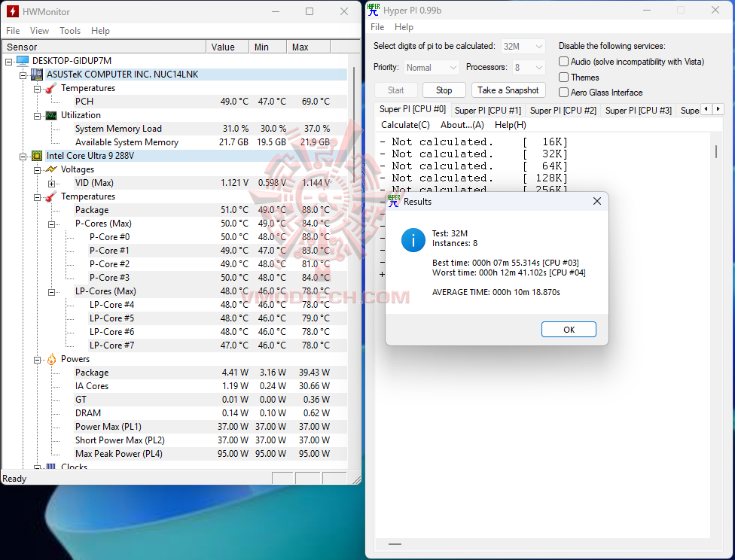Screen dimensions: 735x560
Task: Click the blue info icon in Results dialog
Action: (x=413, y=240)
